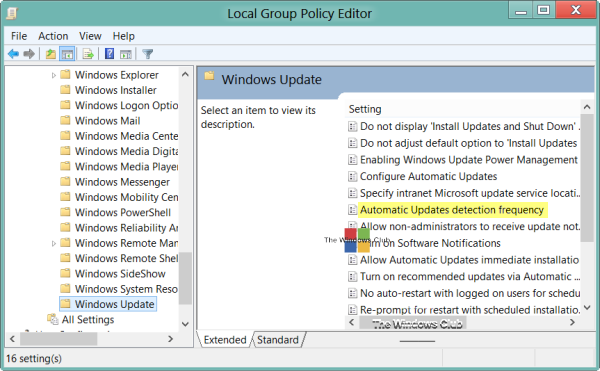This screenshot has height=371, width=600.
Task: Select Windows Reliability Analysis folder
Action: tap(127, 228)
